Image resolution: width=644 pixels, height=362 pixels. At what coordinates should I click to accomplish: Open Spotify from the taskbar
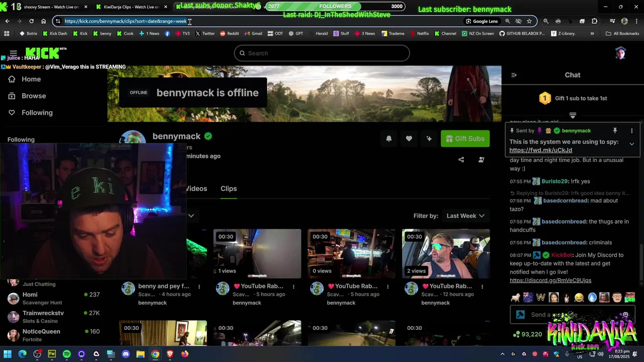[x=67, y=354]
